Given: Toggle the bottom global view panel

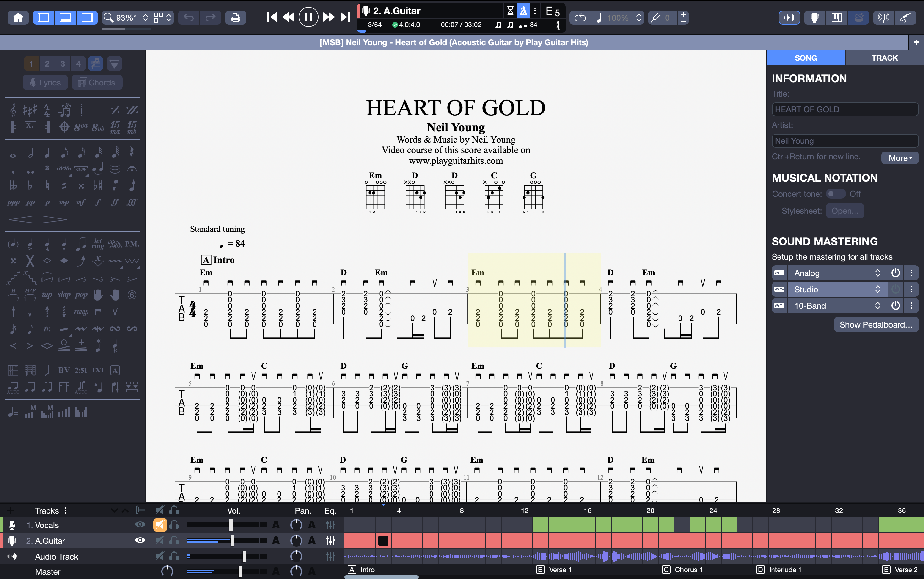Looking at the screenshot, I should (65, 18).
